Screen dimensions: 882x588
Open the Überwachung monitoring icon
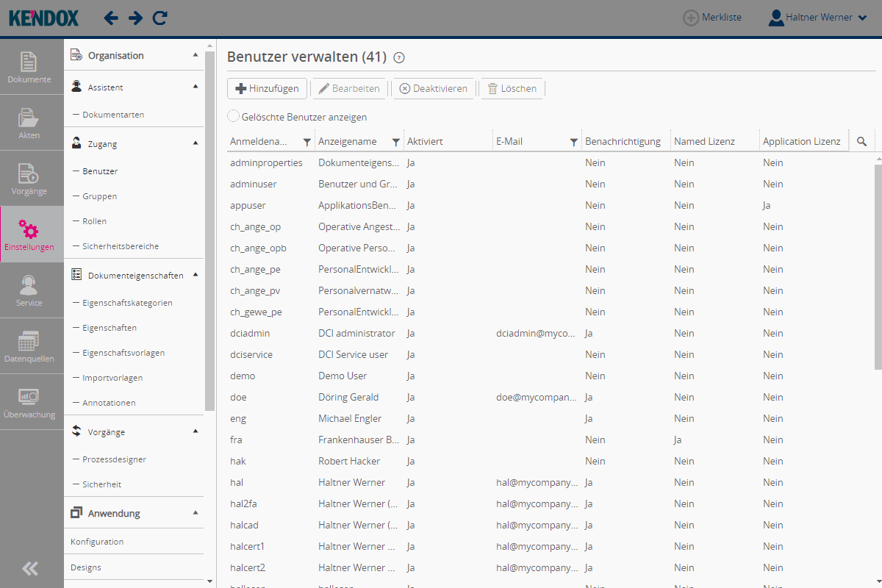(x=29, y=402)
